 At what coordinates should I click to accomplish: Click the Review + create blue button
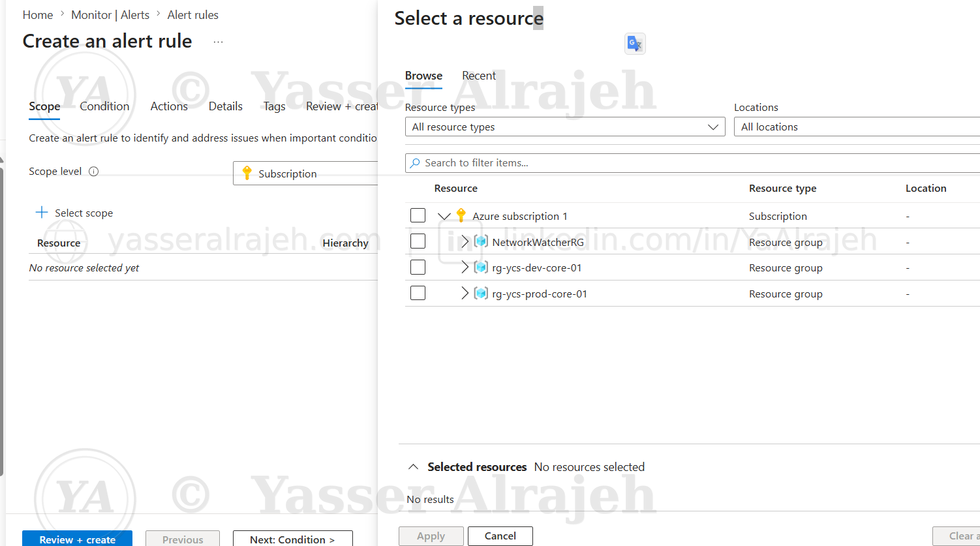tap(77, 539)
